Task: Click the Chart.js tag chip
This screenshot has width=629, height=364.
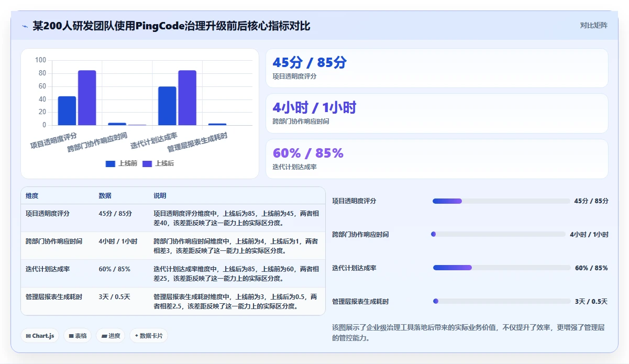Action: [x=40, y=336]
